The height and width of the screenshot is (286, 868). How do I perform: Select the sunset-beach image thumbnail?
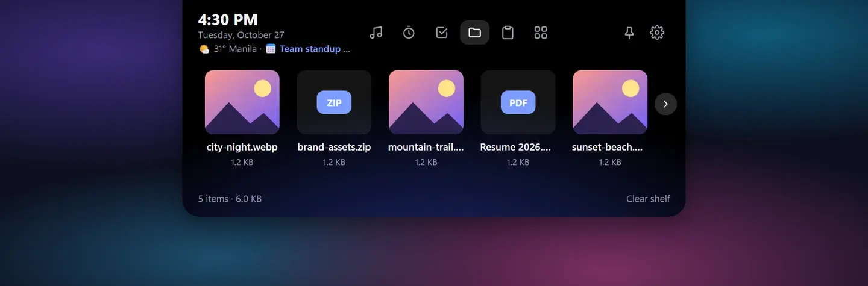coord(610,102)
